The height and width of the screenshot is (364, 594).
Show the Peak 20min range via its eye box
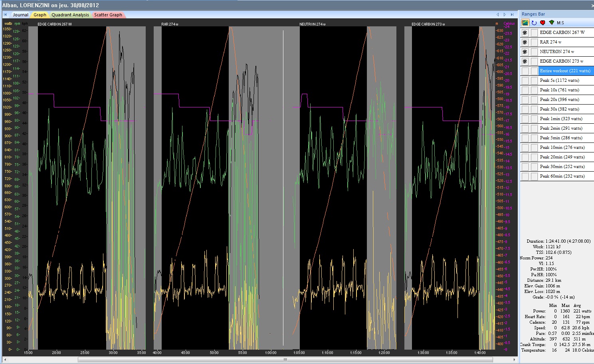(x=525, y=157)
